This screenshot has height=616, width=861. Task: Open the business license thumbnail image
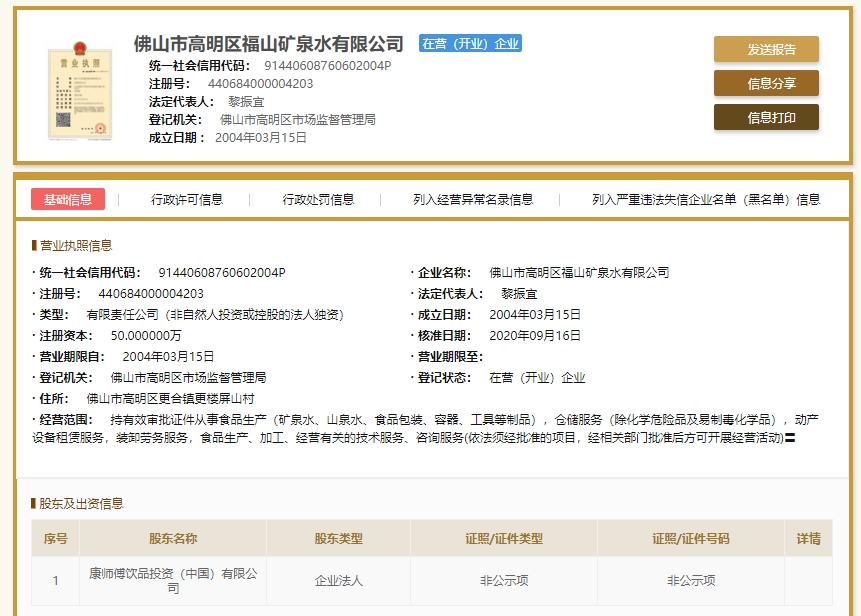click(x=80, y=91)
